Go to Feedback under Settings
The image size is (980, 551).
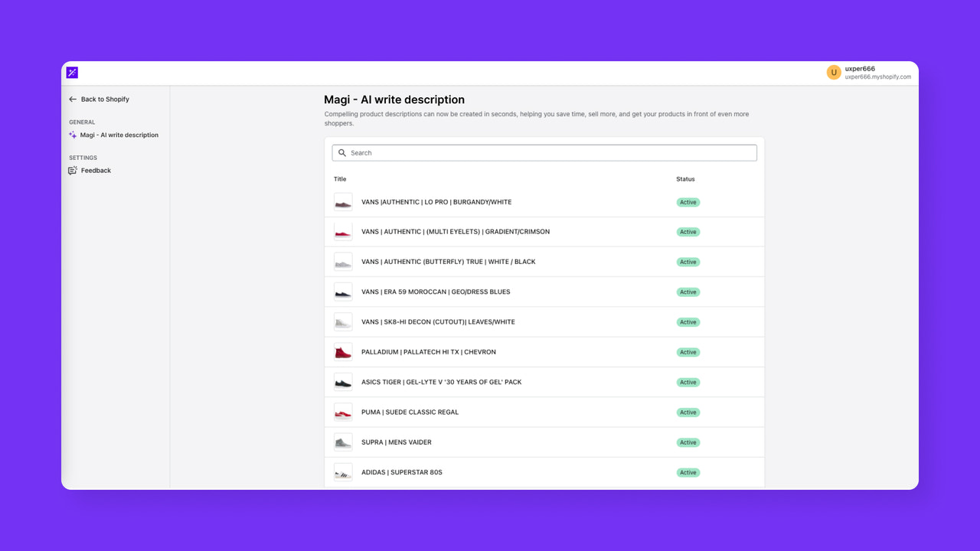[94, 170]
